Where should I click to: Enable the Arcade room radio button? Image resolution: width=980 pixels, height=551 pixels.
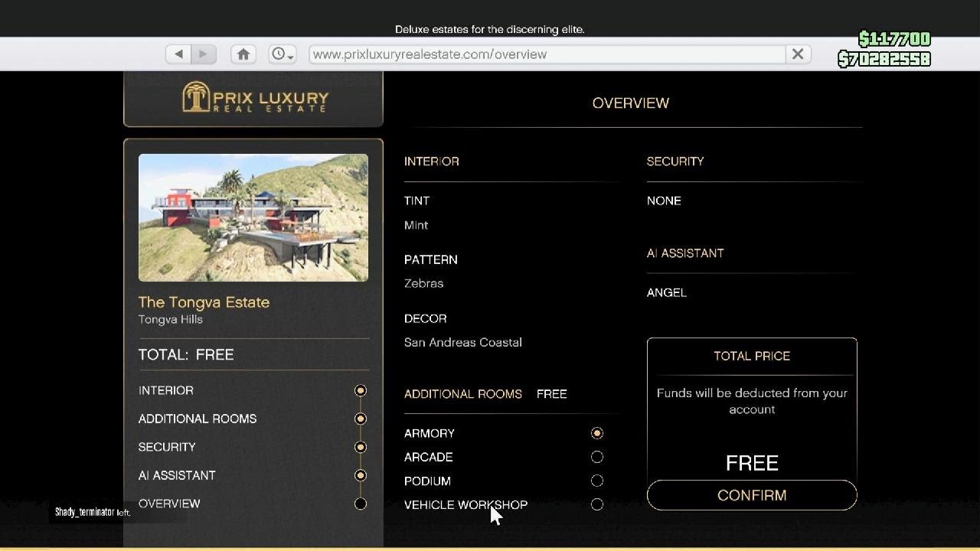[597, 457]
